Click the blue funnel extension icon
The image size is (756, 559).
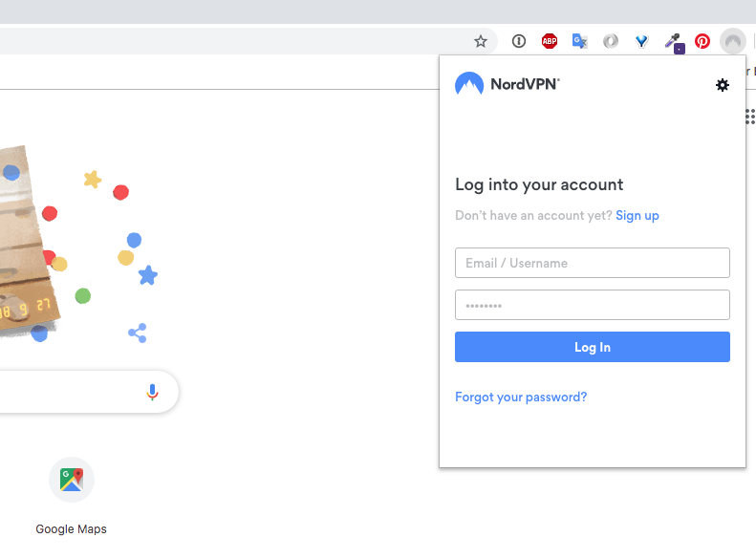pyautogui.click(x=641, y=41)
